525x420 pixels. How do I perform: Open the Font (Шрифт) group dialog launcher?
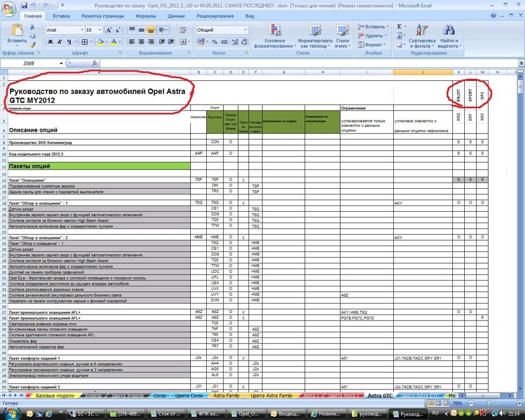[120, 53]
